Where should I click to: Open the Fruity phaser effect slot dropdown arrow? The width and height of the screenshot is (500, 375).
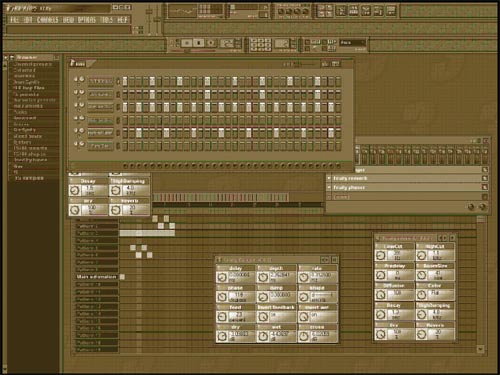[x=329, y=188]
